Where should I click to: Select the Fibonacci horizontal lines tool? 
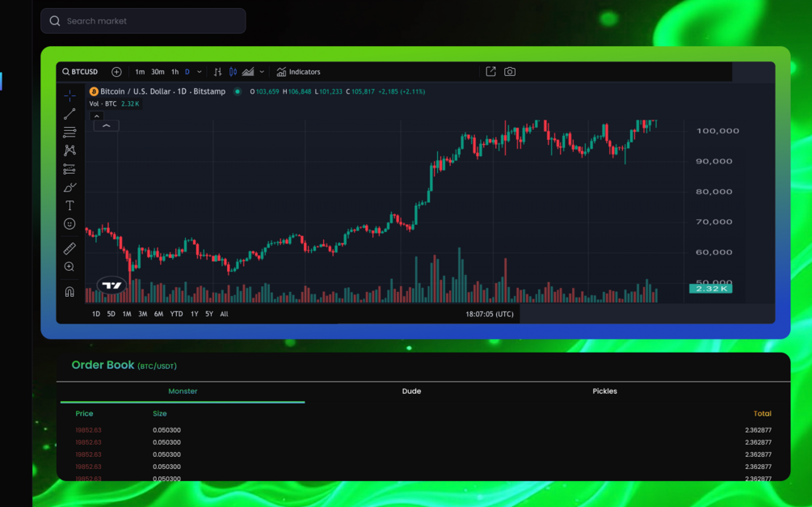(x=69, y=132)
